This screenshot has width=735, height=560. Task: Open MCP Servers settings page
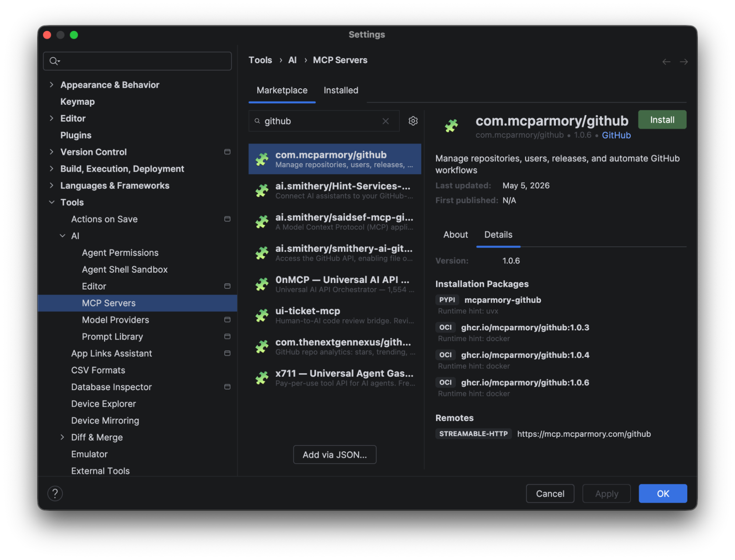tap(138, 303)
